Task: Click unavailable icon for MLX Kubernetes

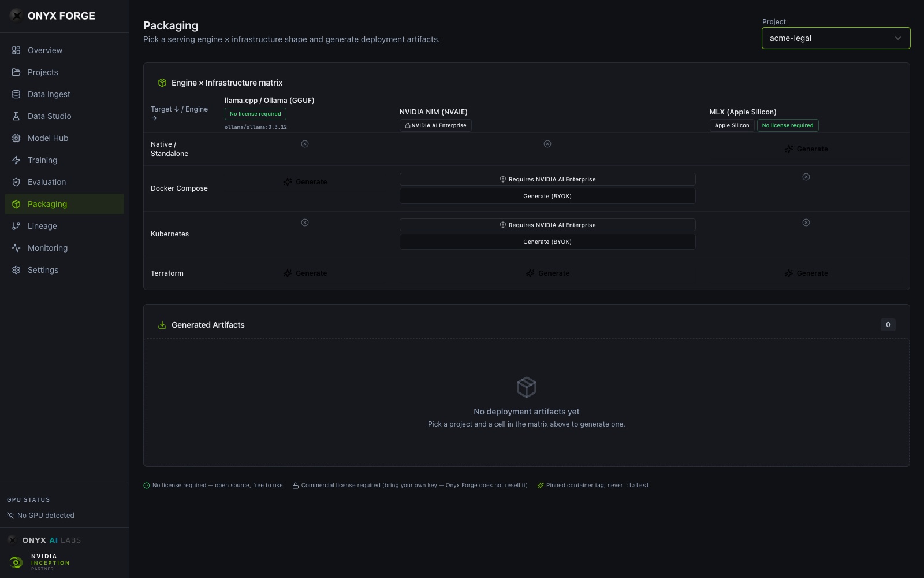Action: [x=806, y=223]
